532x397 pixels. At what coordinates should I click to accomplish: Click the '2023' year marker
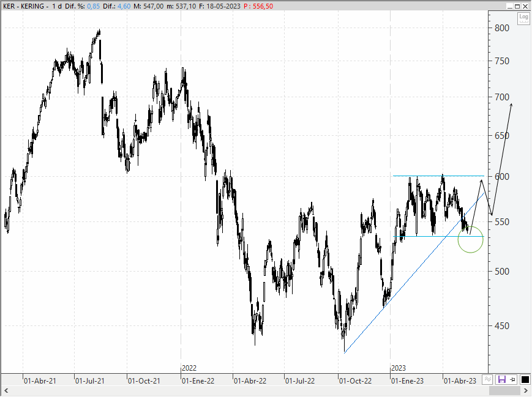399,368
